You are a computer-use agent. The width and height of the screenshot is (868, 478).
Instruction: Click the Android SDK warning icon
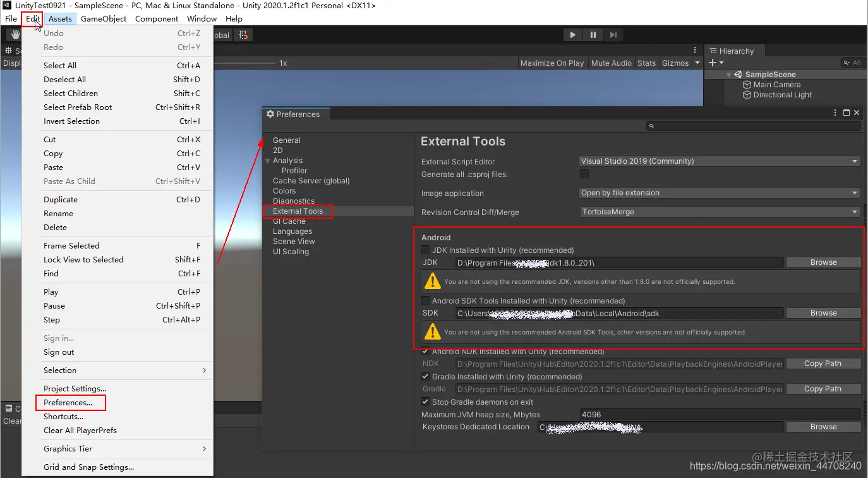click(x=432, y=331)
